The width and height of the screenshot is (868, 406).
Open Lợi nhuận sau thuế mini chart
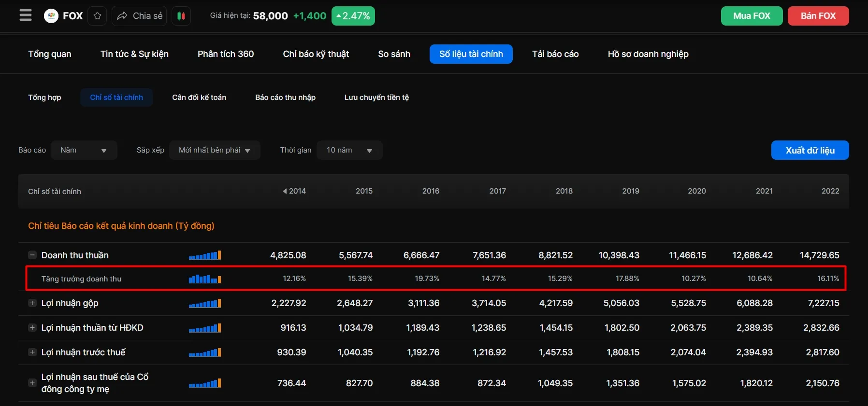205,383
